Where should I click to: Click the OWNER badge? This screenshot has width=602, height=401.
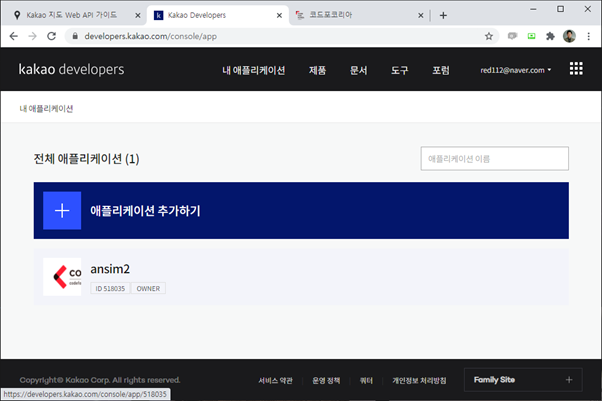[148, 288]
